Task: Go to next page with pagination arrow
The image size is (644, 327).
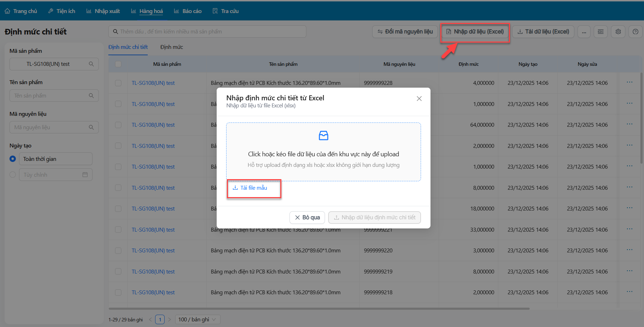Action: [x=170, y=320]
